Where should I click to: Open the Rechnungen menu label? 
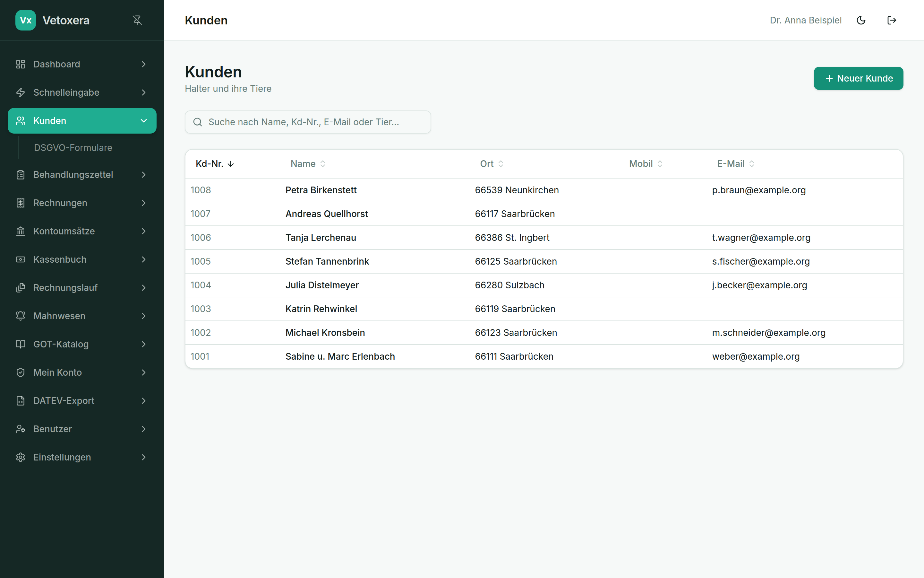tap(60, 203)
